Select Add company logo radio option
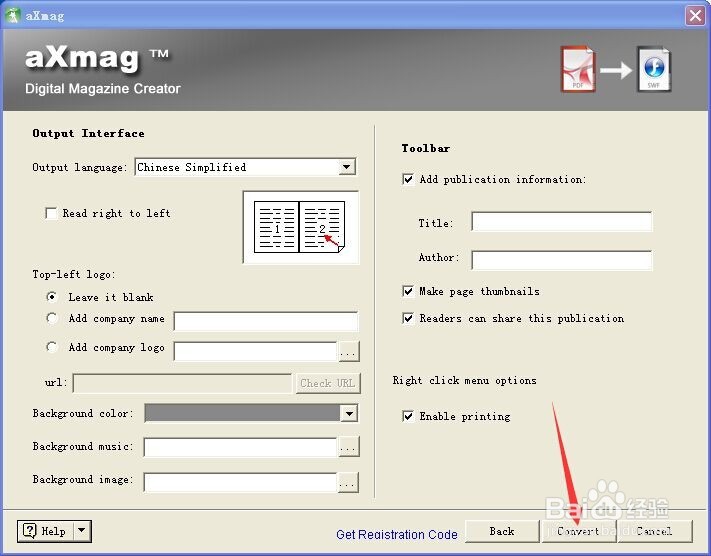The width and height of the screenshot is (711, 556). [52, 347]
